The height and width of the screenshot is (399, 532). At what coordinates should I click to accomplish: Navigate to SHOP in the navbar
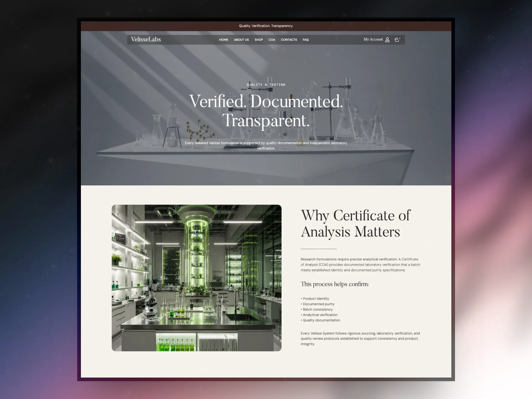click(x=259, y=40)
